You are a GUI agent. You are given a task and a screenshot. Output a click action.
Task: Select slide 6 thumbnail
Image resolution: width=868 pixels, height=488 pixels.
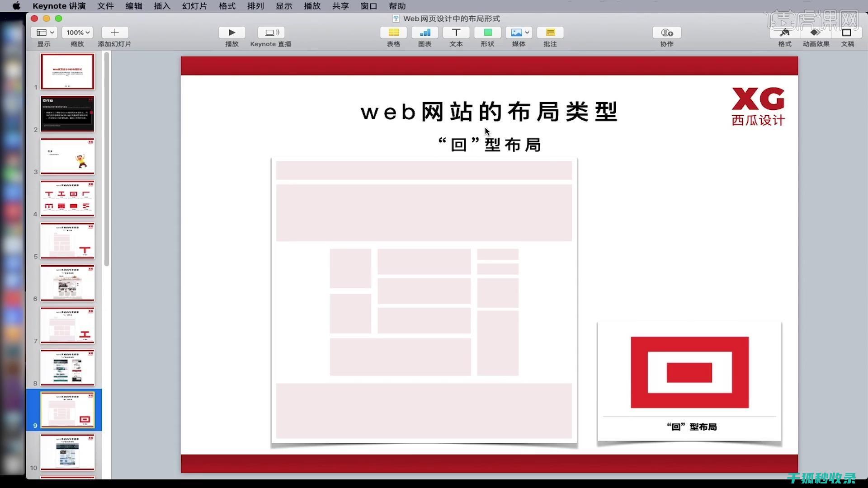[x=67, y=283]
